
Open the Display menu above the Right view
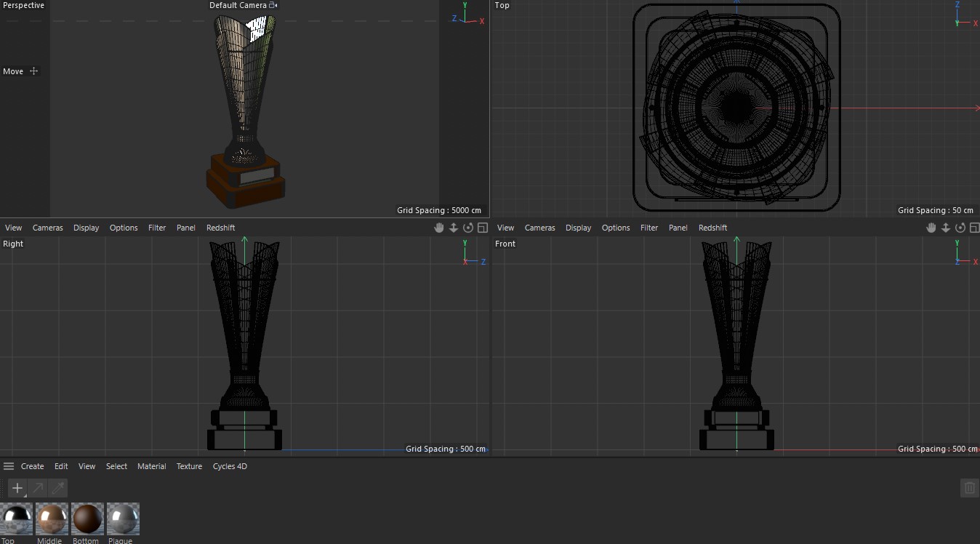point(86,228)
